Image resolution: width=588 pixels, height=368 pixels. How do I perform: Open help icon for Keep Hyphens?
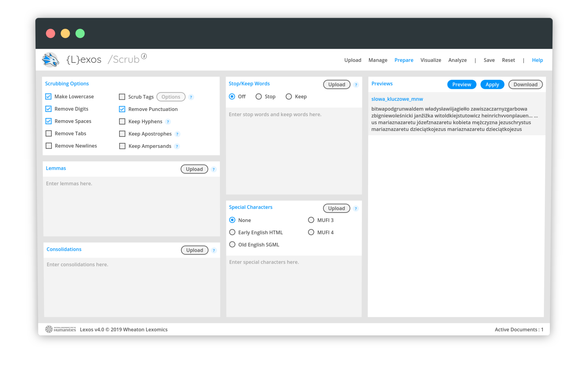coord(168,122)
